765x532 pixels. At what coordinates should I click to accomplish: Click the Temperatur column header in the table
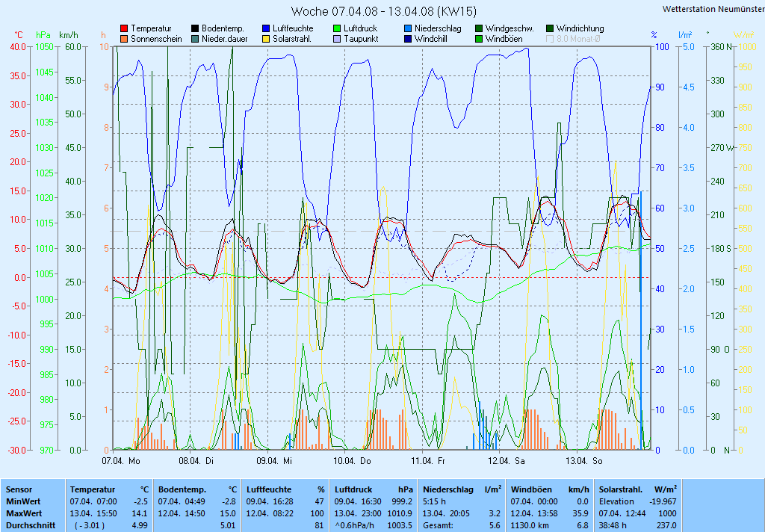coord(93,489)
